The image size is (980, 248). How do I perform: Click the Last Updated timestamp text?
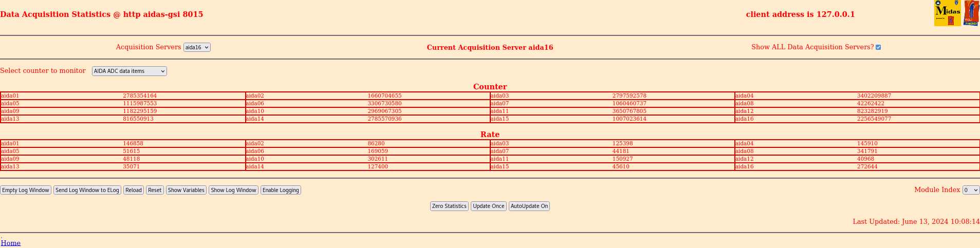916,222
